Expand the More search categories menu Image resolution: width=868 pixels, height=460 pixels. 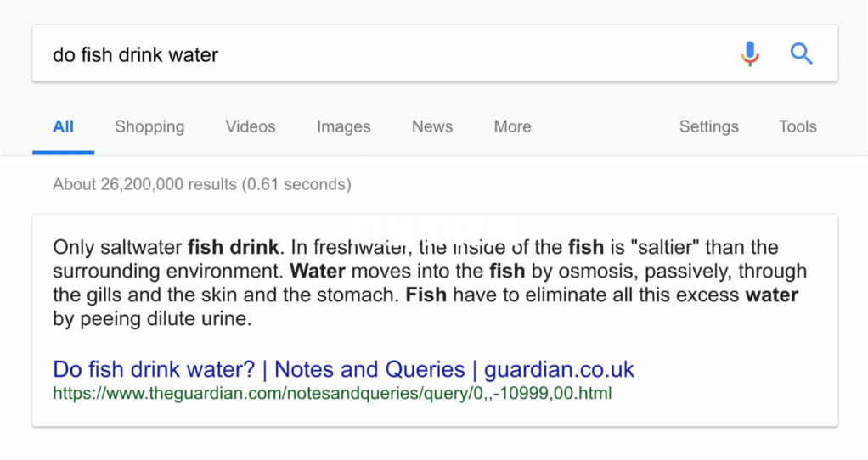click(512, 126)
